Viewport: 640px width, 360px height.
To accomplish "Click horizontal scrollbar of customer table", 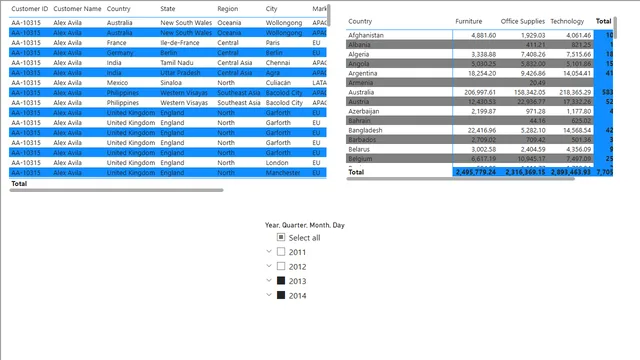I will point(116,190).
